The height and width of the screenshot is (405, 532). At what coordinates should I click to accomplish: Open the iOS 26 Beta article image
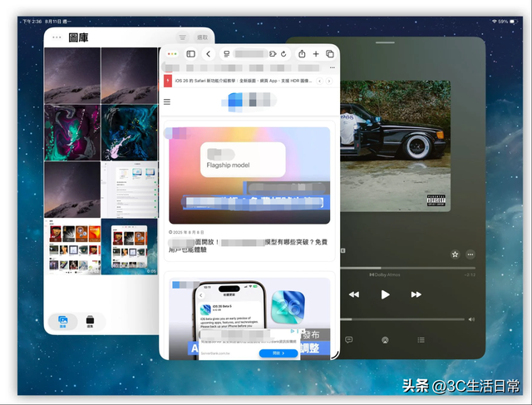tap(249, 318)
